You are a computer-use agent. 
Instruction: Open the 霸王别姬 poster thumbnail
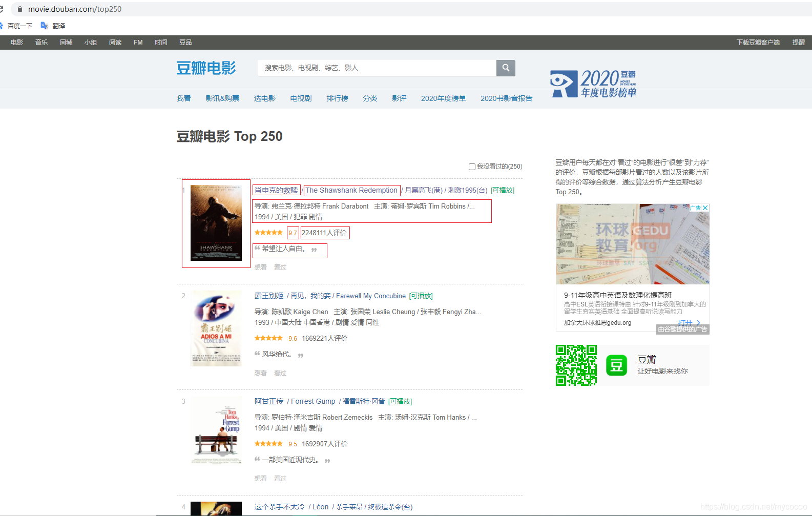[216, 328]
